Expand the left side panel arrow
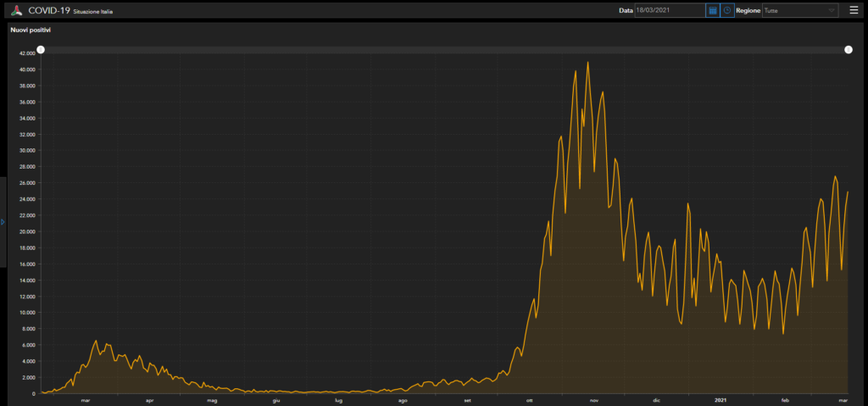The height and width of the screenshot is (406, 868). coord(3,221)
